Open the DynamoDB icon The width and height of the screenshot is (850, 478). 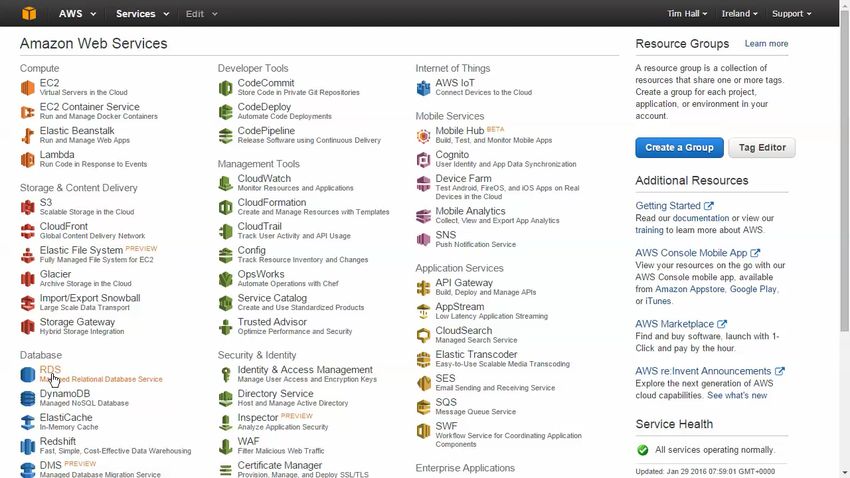(28, 399)
